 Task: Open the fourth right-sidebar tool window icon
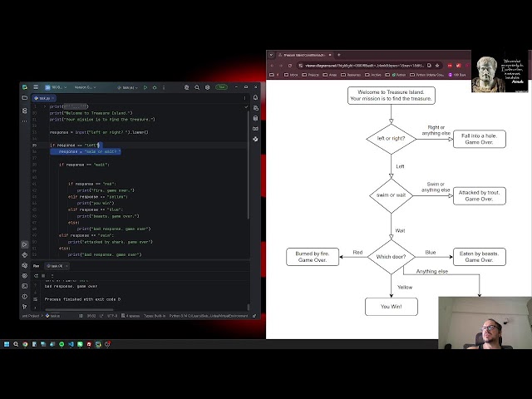click(x=255, y=129)
